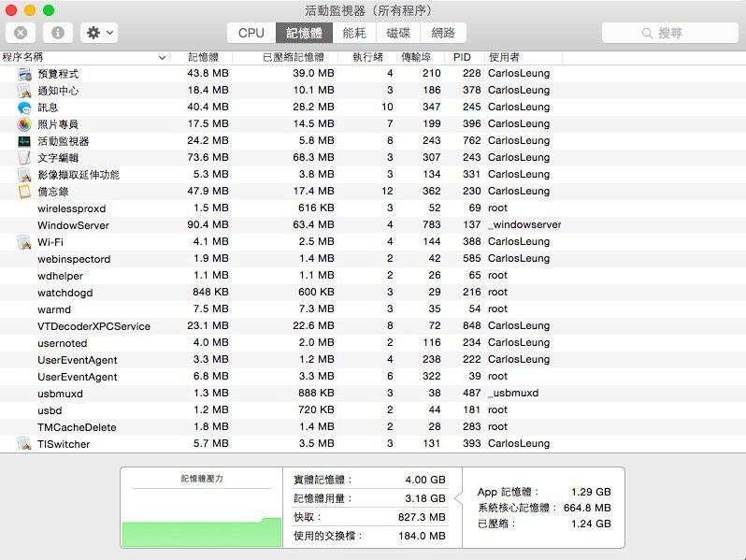
Task: Select the WindowServer process row
Action: click(373, 225)
